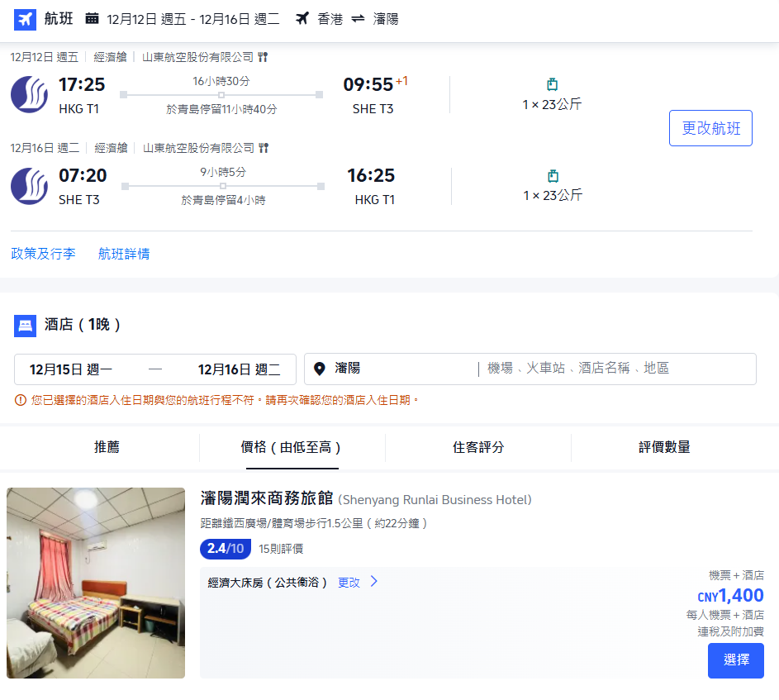
Task: Click the 選擇 button for Shenyang Runlai Business Hotel
Action: pyautogui.click(x=735, y=660)
